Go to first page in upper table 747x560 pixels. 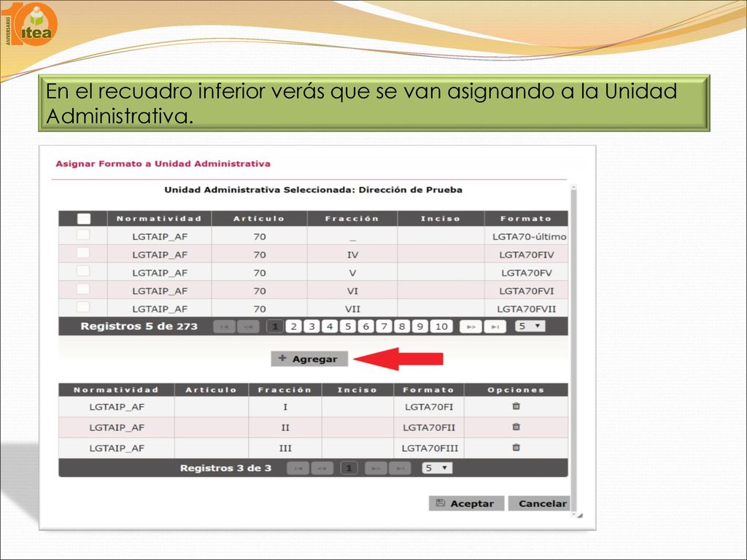[225, 327]
